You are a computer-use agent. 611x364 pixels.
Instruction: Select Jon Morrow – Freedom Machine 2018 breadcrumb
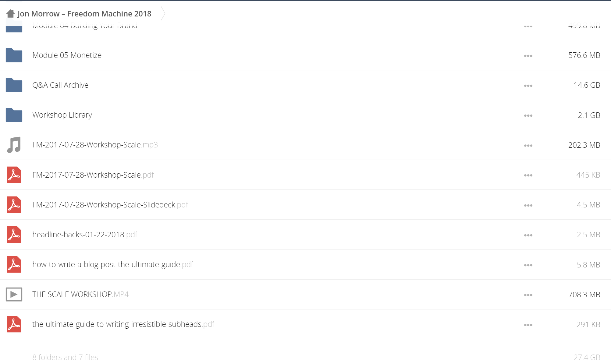pos(84,14)
